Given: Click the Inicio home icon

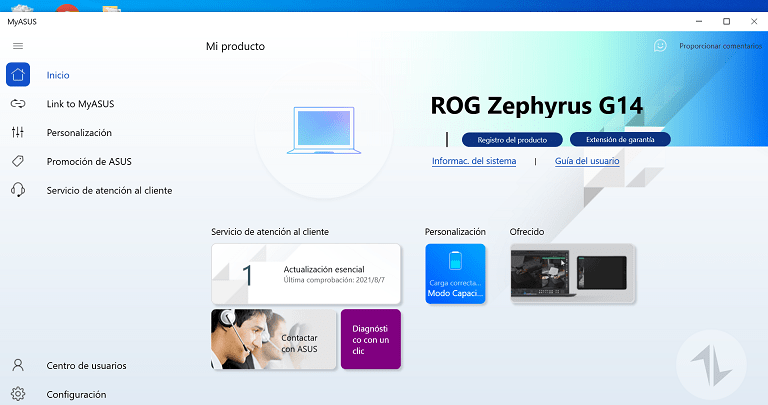Looking at the screenshot, I should coord(18,74).
